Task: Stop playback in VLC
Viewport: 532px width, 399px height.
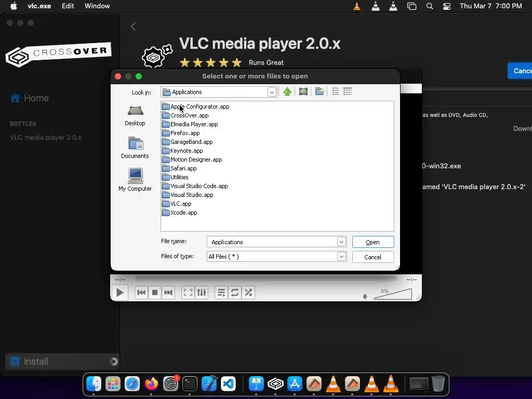Action: (x=155, y=292)
